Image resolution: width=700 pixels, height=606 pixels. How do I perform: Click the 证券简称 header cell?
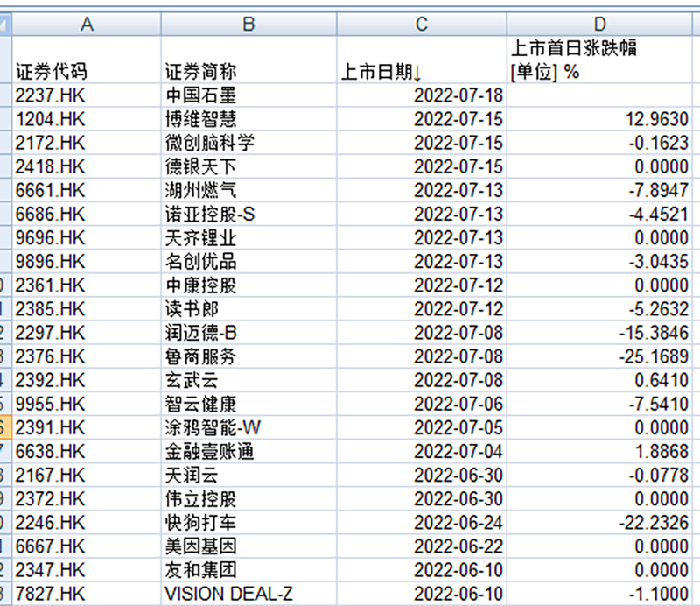click(x=248, y=60)
